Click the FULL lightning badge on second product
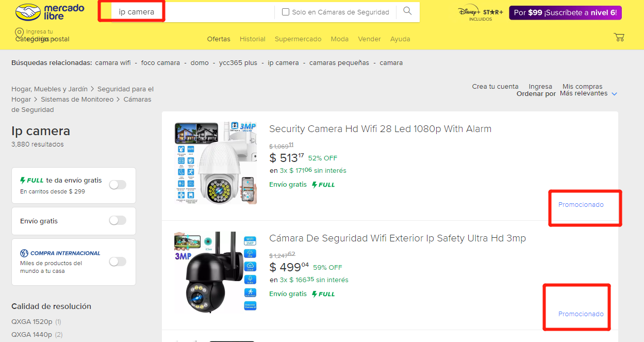The width and height of the screenshot is (644, 342). coord(323,294)
